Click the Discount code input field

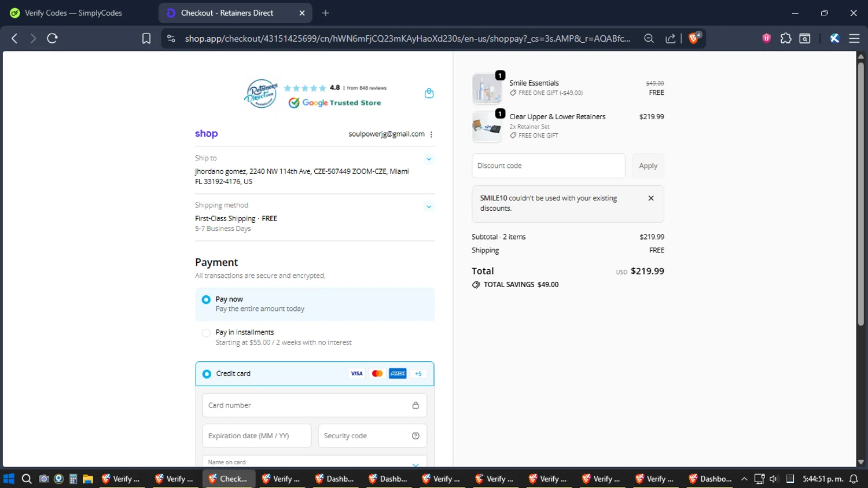[x=549, y=166]
